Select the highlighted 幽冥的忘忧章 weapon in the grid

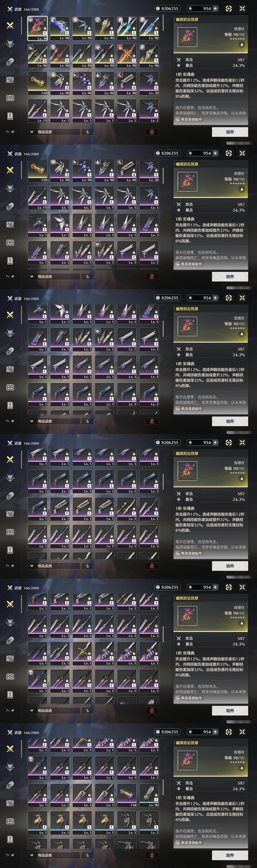37,28
